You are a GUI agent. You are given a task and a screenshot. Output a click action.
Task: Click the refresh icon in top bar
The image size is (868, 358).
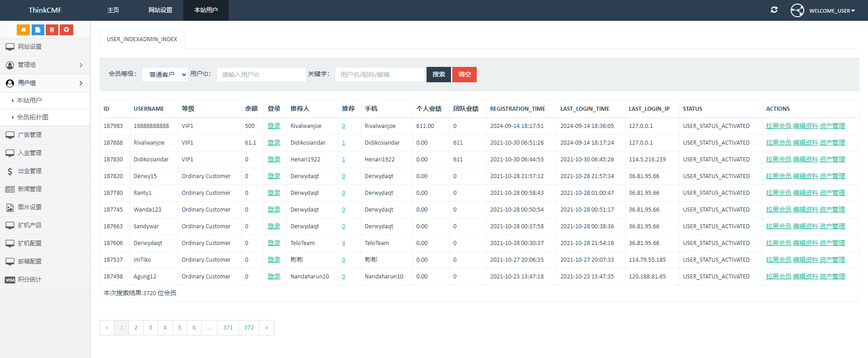click(774, 10)
